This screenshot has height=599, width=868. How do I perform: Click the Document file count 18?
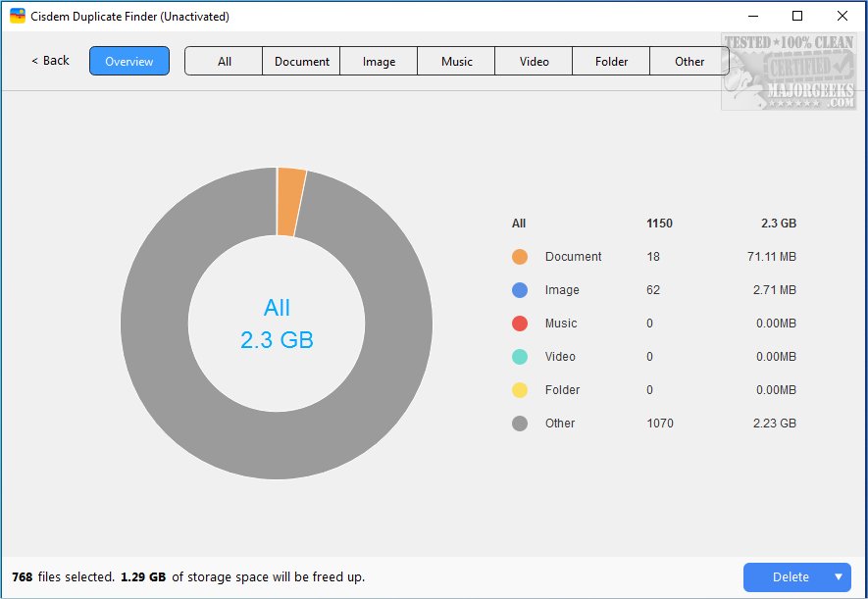[x=653, y=257]
